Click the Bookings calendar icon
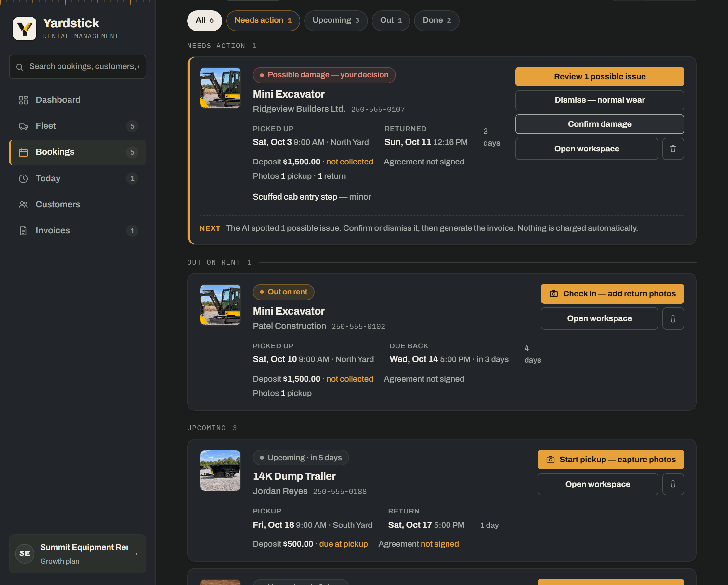This screenshot has width=728, height=585. 23,152
